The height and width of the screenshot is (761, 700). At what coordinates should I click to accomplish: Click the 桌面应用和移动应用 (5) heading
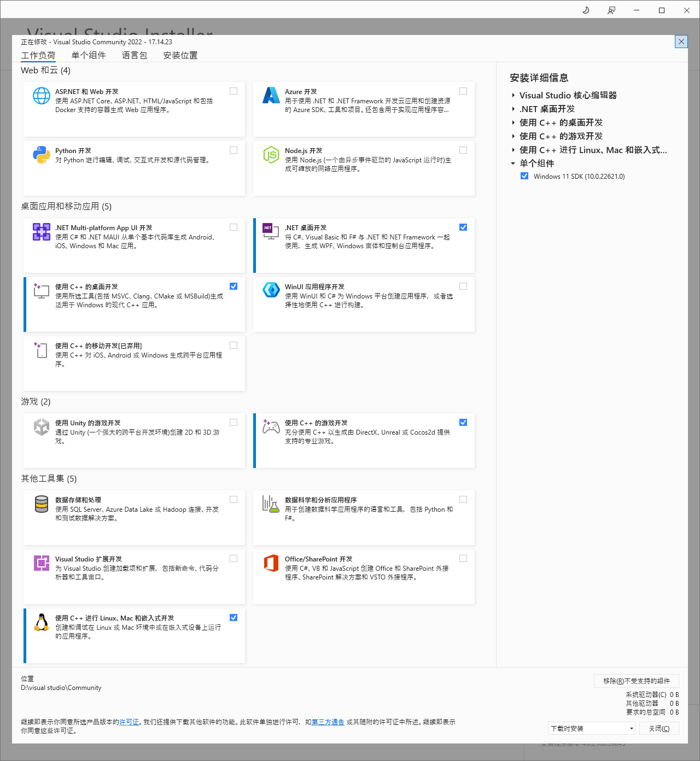[66, 206]
